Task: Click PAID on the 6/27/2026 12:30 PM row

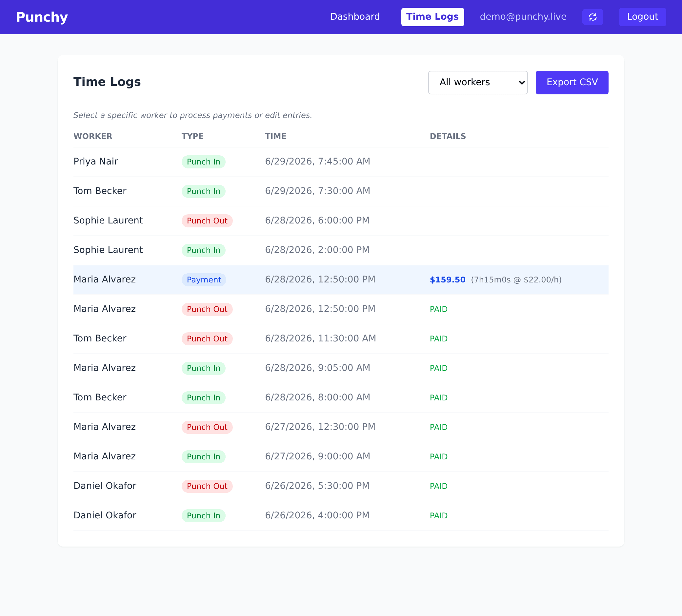Action: (x=438, y=427)
